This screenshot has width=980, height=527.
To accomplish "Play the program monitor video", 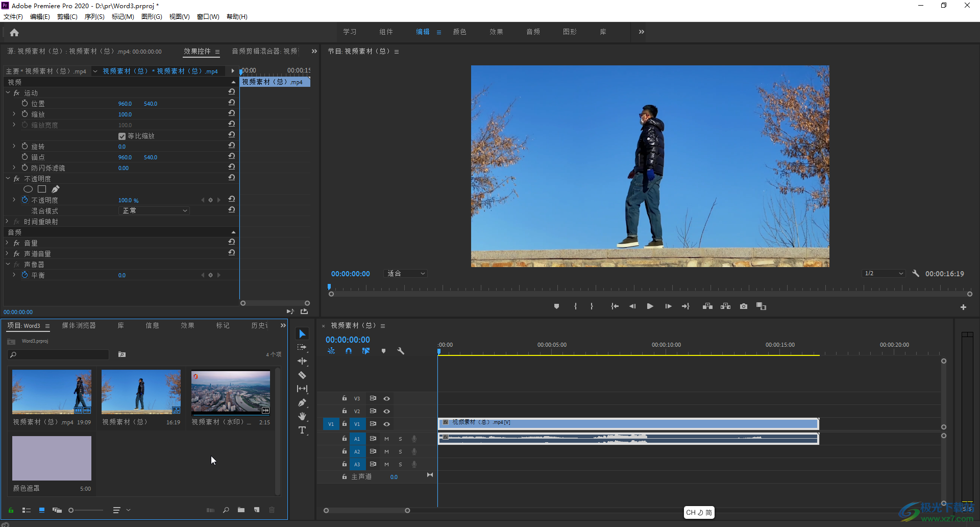I will (650, 306).
